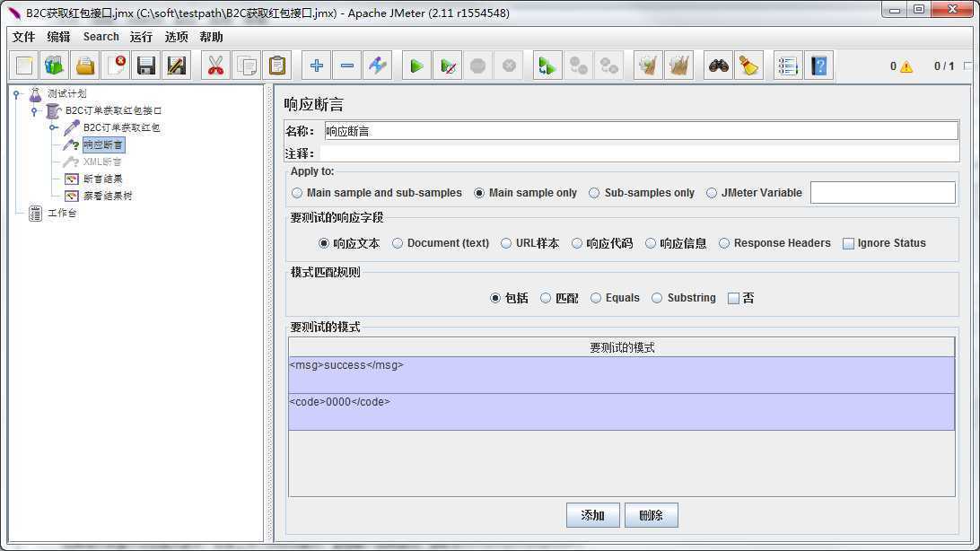Viewport: 980px width, 551px height.
Task: Open the 编辑 menu
Action: tap(58, 37)
